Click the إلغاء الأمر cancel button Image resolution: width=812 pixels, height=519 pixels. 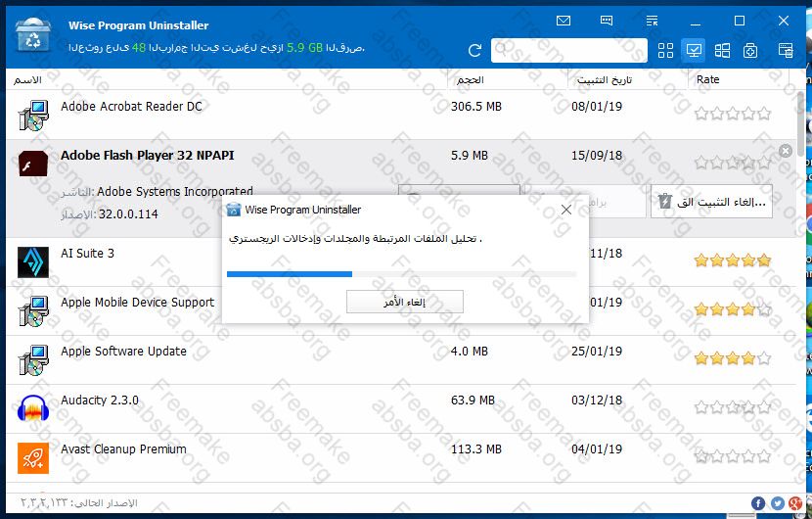pyautogui.click(x=404, y=302)
